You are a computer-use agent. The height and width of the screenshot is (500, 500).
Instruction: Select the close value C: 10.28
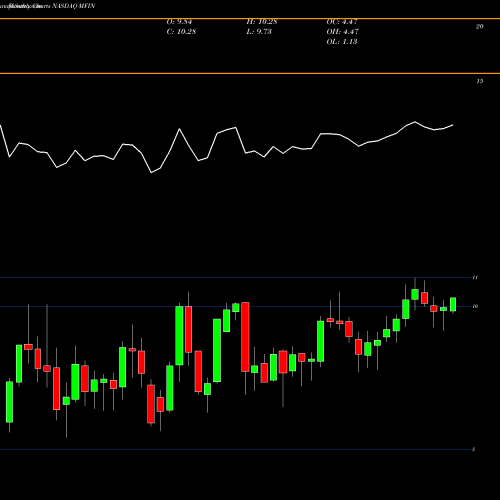(x=181, y=32)
